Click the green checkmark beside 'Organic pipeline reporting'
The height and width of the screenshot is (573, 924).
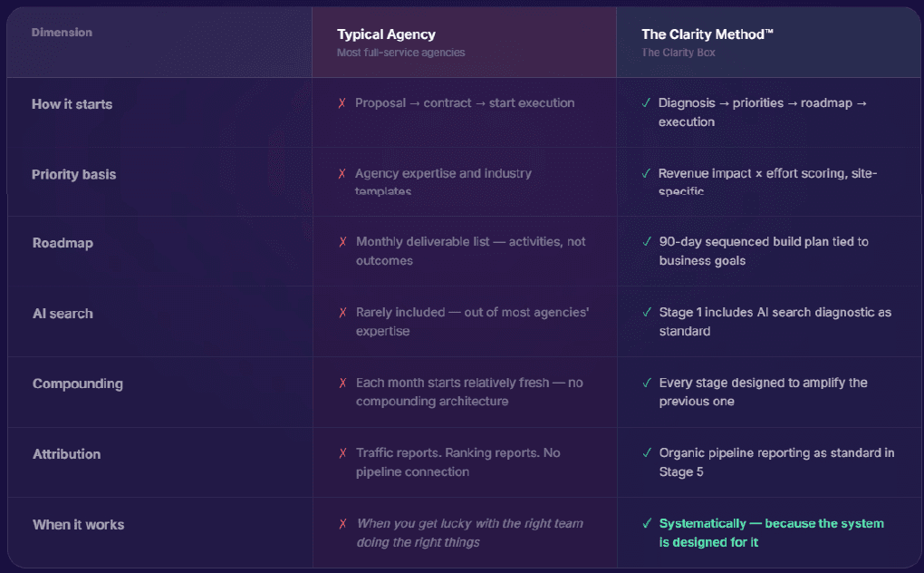(647, 452)
